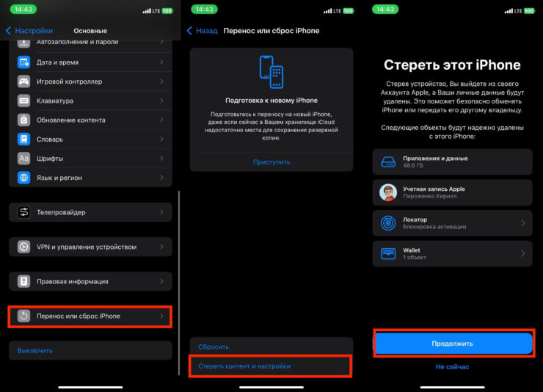Viewport: 543px width, 392px height.
Task: Expand the Телепровайдер row chevron
Action: (x=161, y=212)
